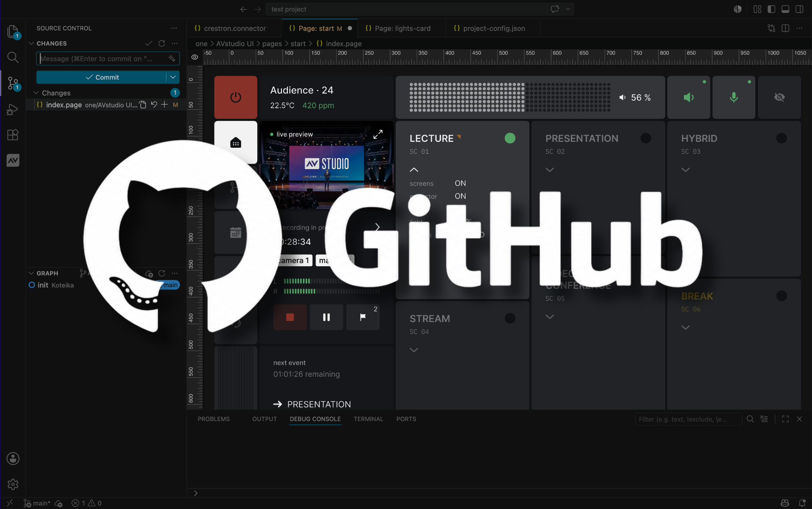Open the Extensions view
This screenshot has width=812, height=509.
click(13, 135)
